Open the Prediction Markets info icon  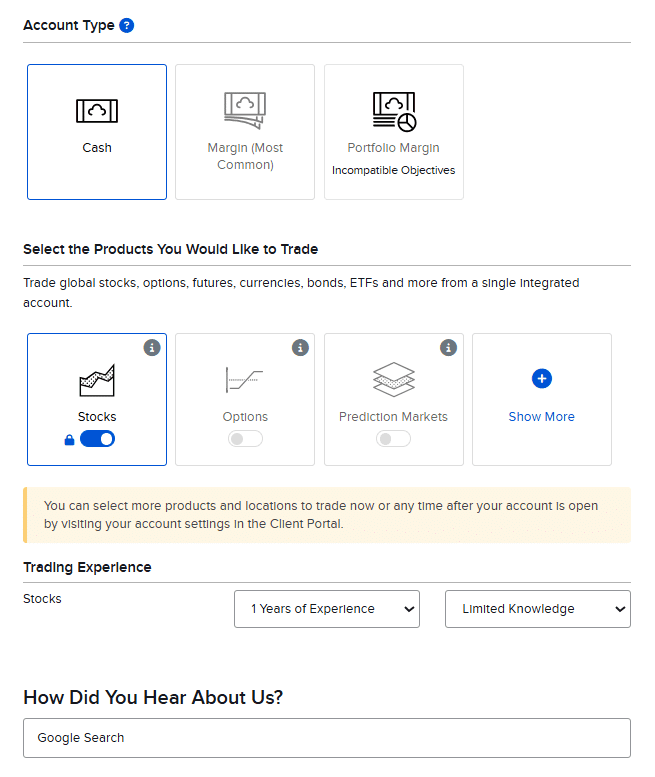(448, 348)
